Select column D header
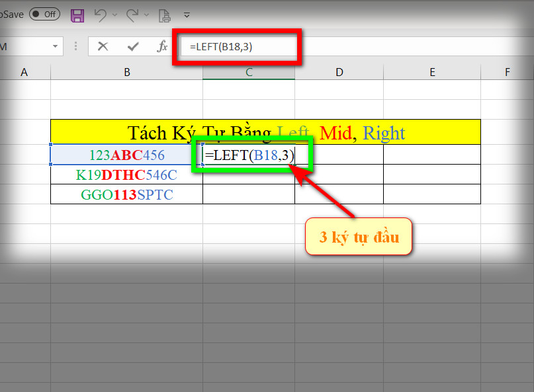 click(339, 72)
